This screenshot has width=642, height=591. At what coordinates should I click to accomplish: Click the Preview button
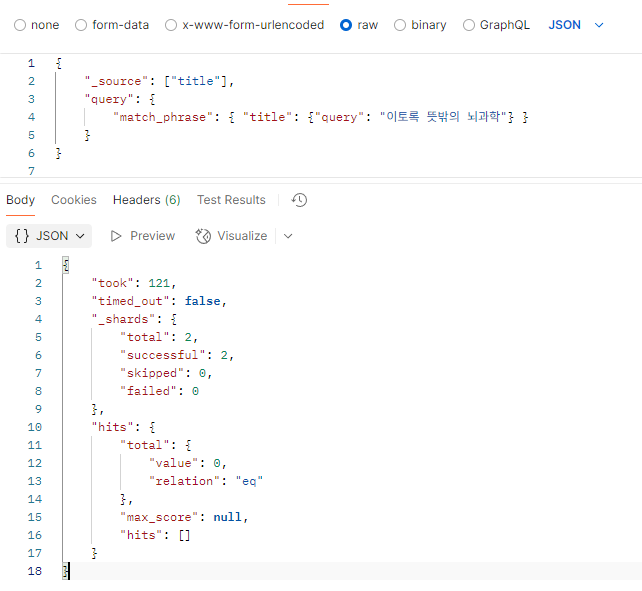(143, 236)
